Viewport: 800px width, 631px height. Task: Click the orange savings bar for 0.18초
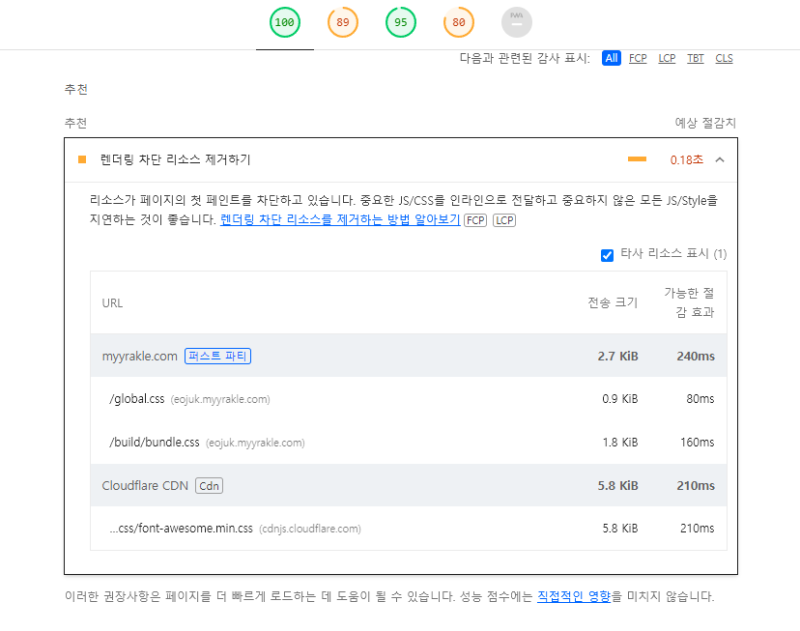coord(637,160)
